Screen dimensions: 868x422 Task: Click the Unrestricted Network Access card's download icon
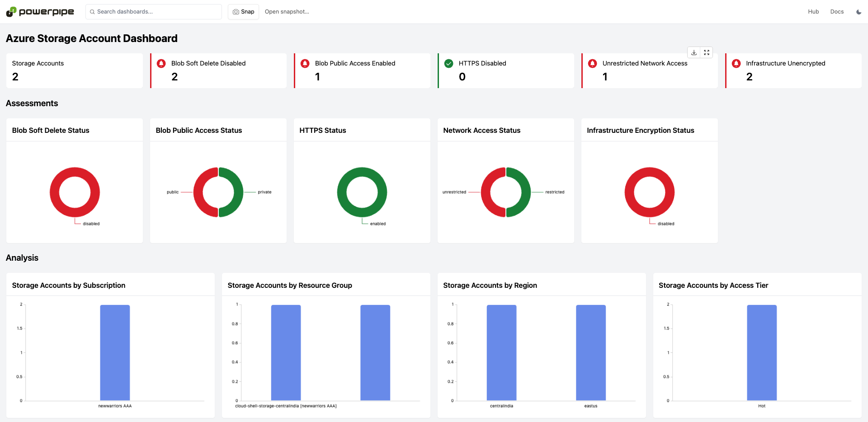pyautogui.click(x=694, y=52)
